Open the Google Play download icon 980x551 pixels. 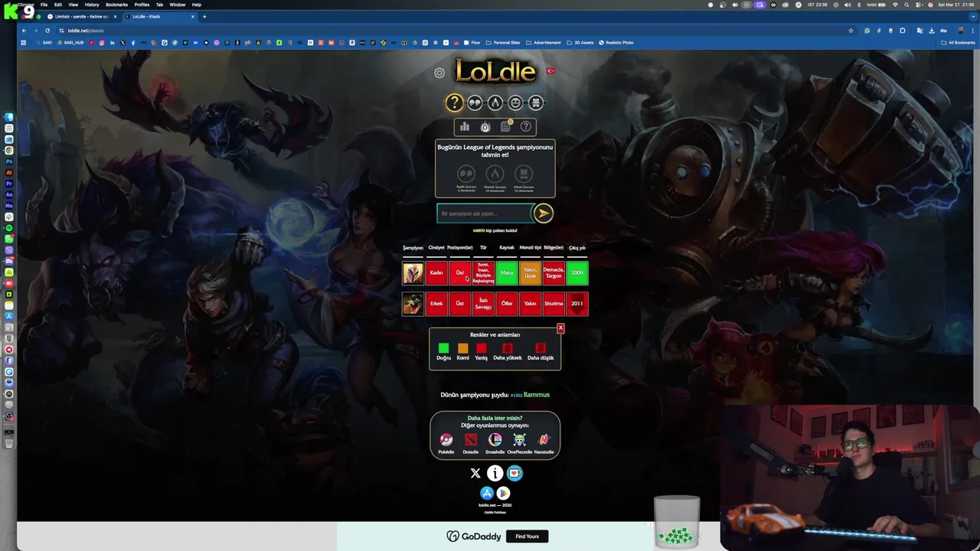504,494
